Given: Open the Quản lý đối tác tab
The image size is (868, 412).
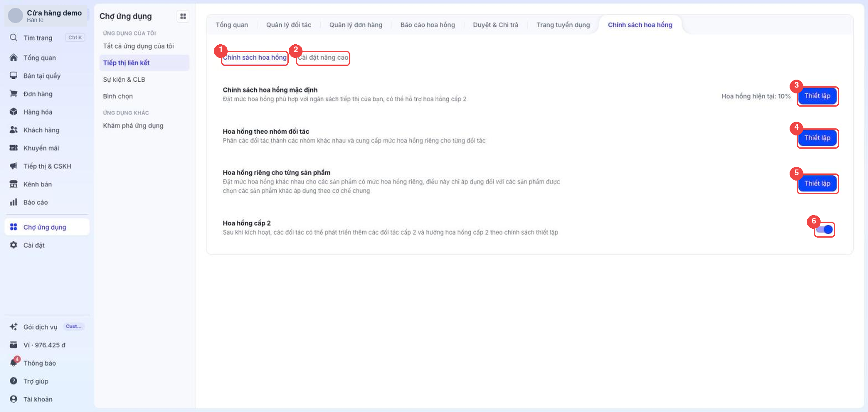Looking at the screenshot, I should click(289, 25).
